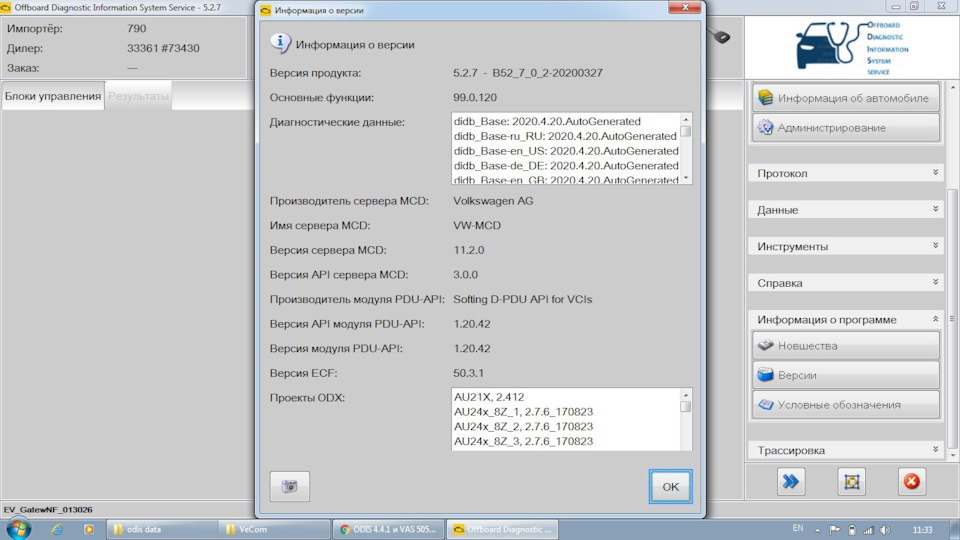Screen dimensions: 960x540
Task: Open the odis data folder taskbar item
Action: (x=162, y=530)
